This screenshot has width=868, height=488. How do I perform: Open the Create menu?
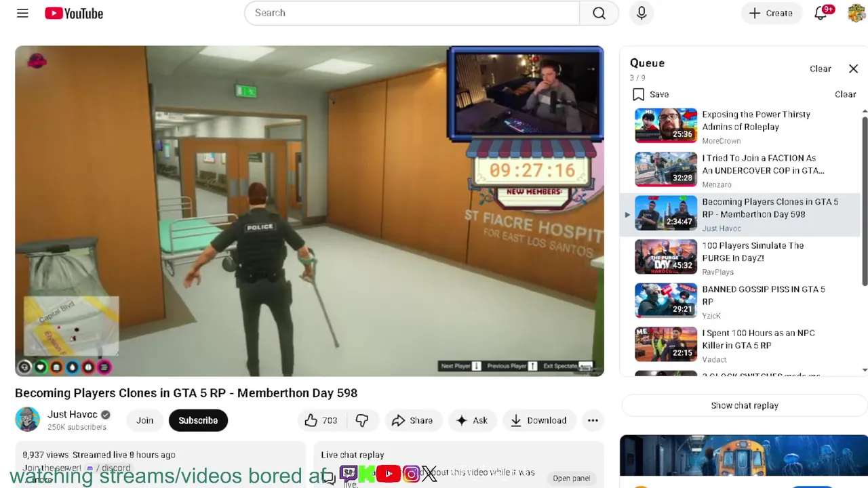tap(771, 13)
